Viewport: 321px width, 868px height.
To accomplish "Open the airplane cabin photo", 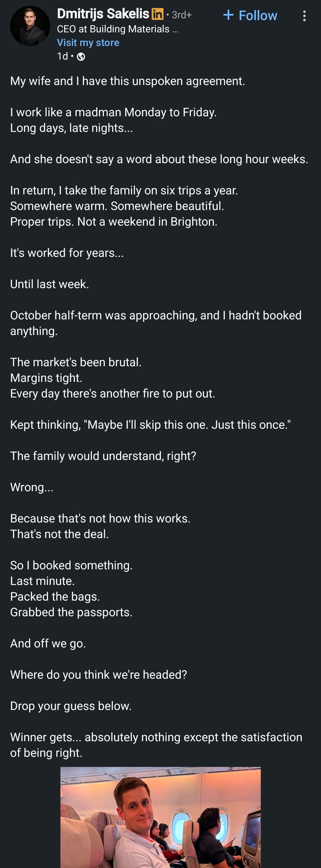I will (160, 817).
